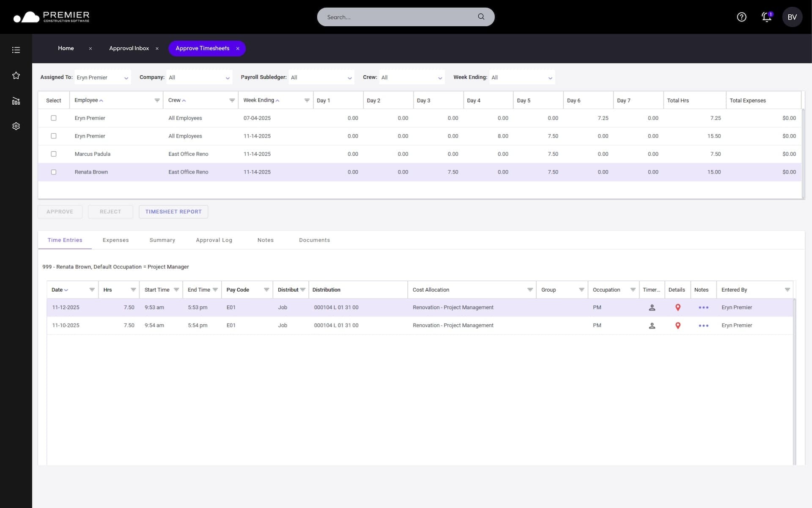Image resolution: width=812 pixels, height=508 pixels.
Task: Select the Favorites star in the sidebar
Action: (16, 75)
